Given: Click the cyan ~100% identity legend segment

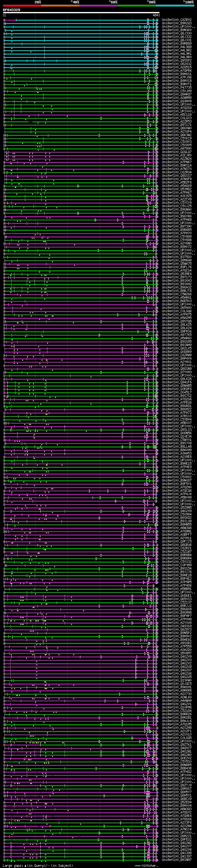Looking at the screenshot, I should [x=175, y=6].
